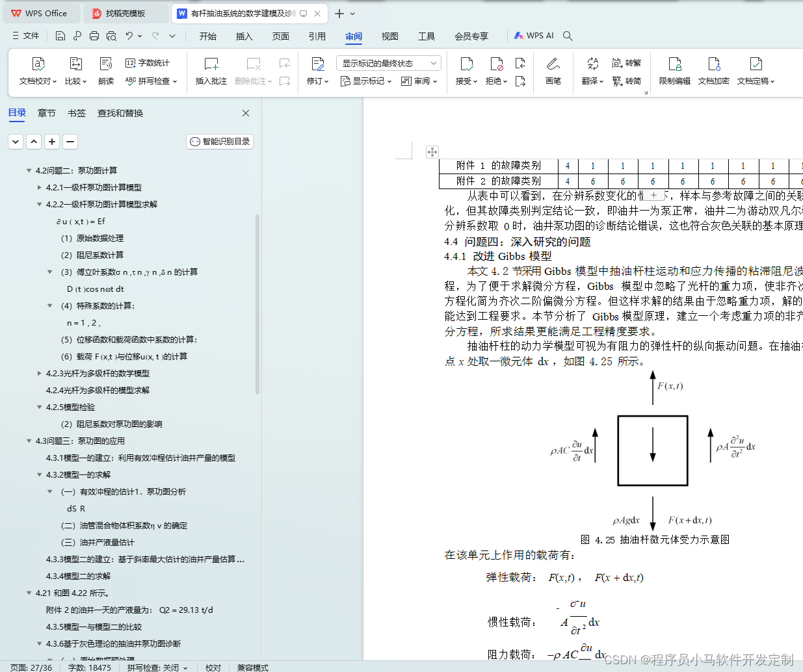Open 拼写检查 spell check
The width and height of the screenshot is (803, 672).
tap(151, 81)
